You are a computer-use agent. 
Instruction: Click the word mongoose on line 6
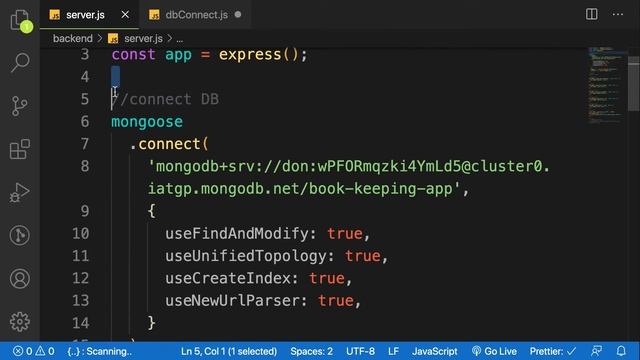(x=147, y=122)
